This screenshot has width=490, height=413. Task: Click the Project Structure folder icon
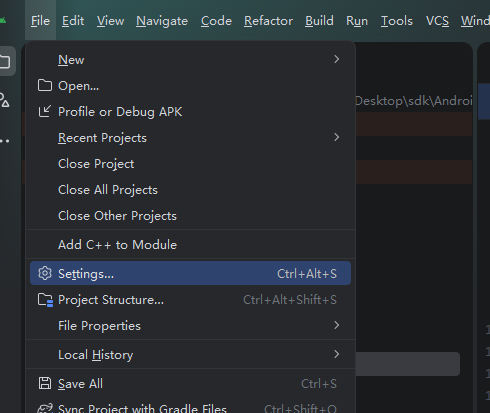point(45,300)
